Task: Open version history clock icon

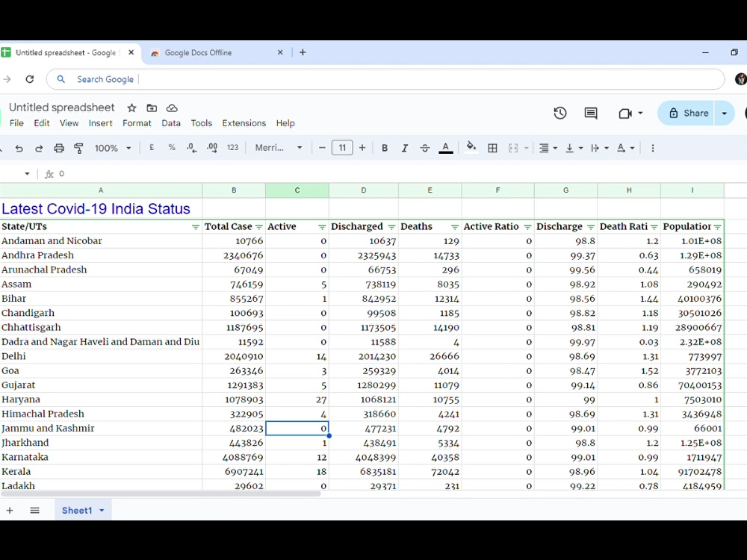Action: pyautogui.click(x=560, y=113)
